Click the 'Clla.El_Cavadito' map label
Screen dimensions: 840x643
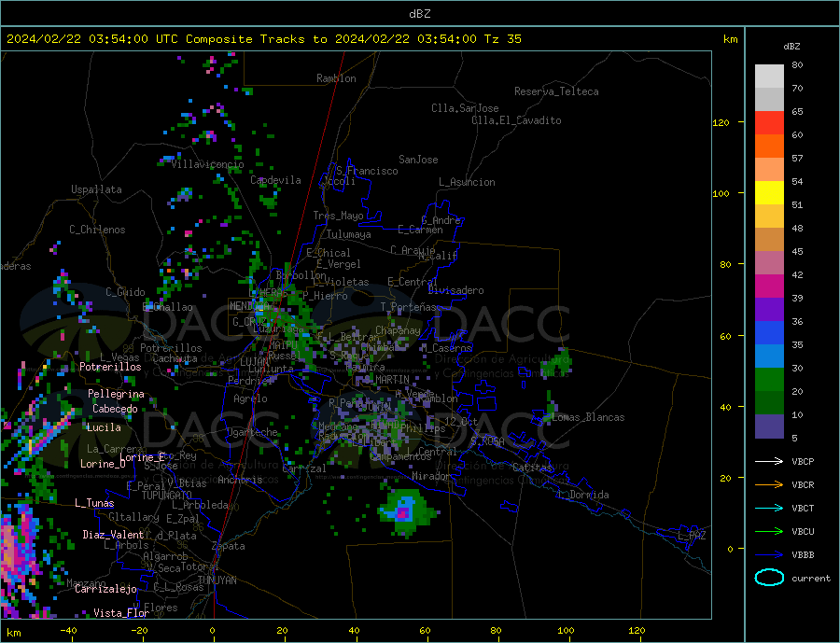[516, 120]
